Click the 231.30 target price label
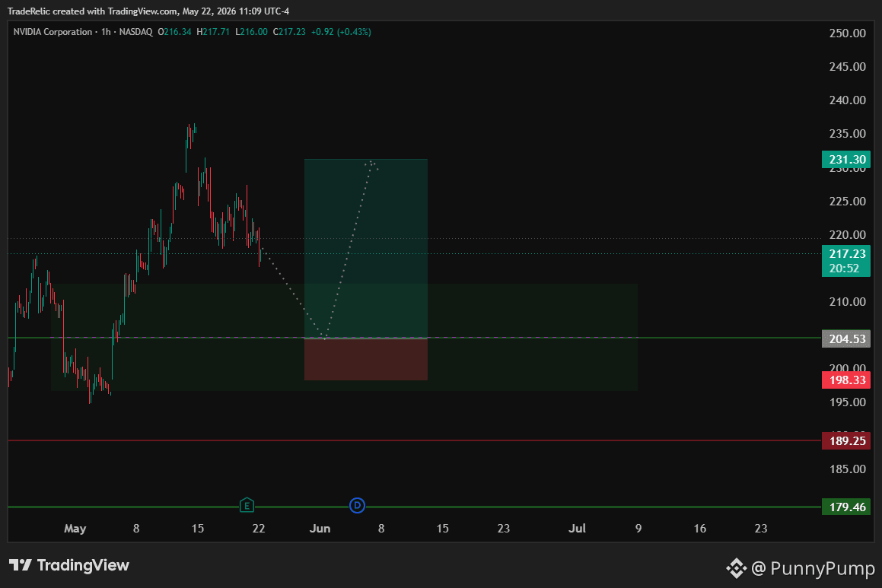882x588 pixels. point(846,160)
